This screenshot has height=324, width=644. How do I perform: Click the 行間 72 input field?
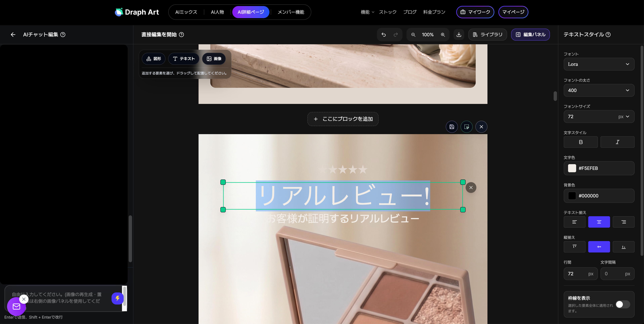(581, 274)
